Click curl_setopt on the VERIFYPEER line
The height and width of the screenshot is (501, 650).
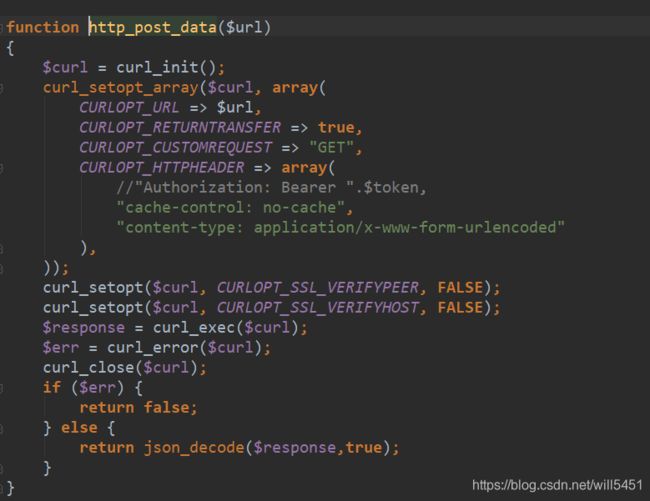click(x=93, y=287)
